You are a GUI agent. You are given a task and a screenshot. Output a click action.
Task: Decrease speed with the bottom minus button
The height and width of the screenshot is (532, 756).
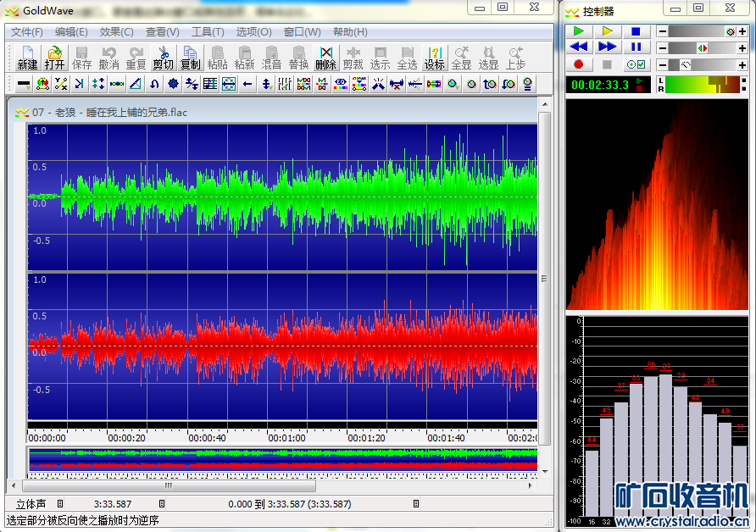[x=661, y=64]
